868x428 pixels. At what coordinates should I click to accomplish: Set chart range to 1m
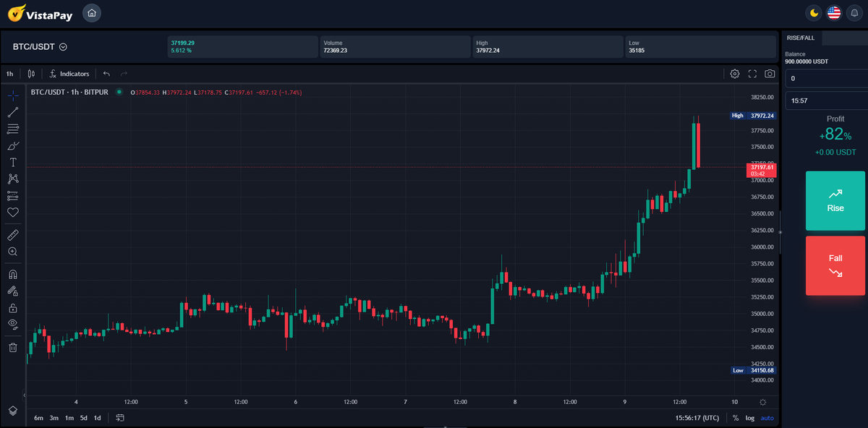(x=69, y=418)
